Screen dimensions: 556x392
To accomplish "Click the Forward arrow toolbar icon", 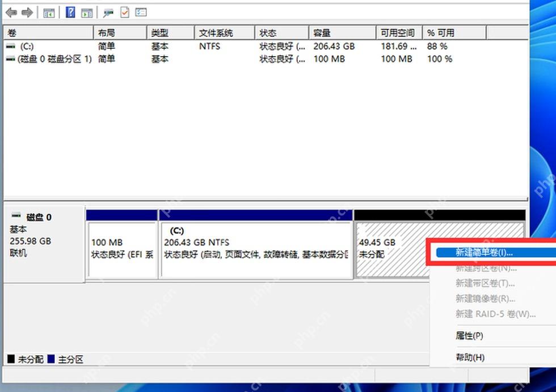I will pyautogui.click(x=27, y=12).
